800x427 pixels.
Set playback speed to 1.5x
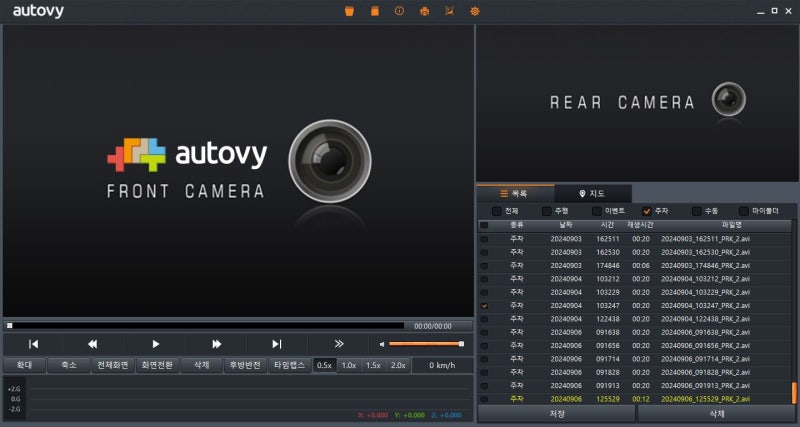[x=373, y=365]
